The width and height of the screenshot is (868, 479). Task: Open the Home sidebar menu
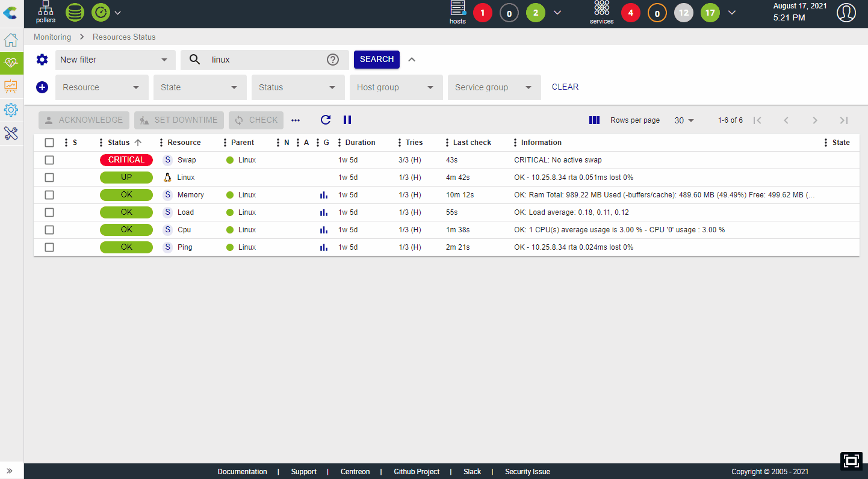(11, 40)
